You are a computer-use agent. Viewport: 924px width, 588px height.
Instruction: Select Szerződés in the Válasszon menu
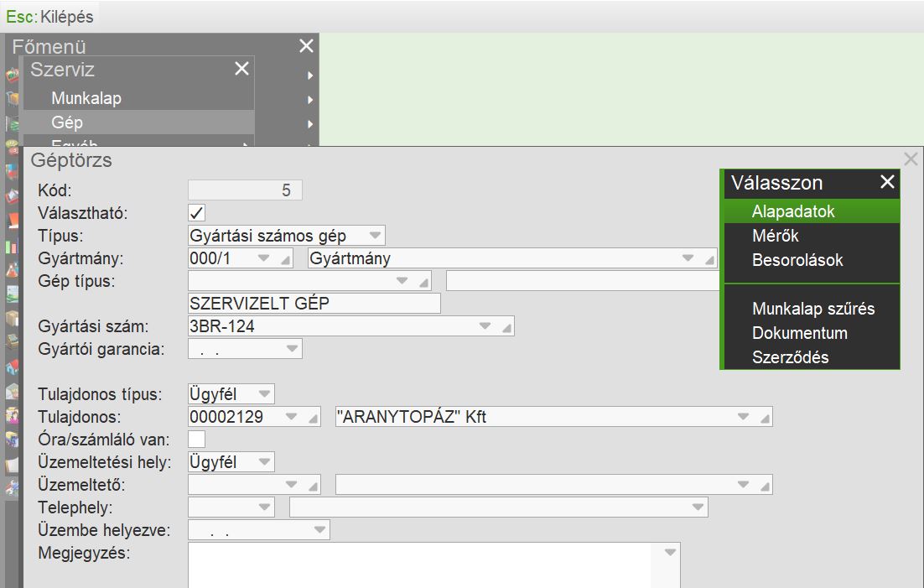pyautogui.click(x=812, y=356)
